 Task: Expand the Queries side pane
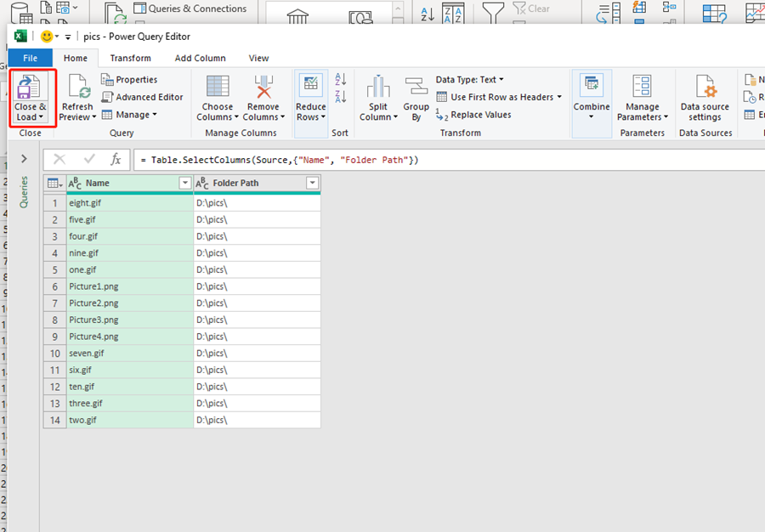(x=23, y=157)
